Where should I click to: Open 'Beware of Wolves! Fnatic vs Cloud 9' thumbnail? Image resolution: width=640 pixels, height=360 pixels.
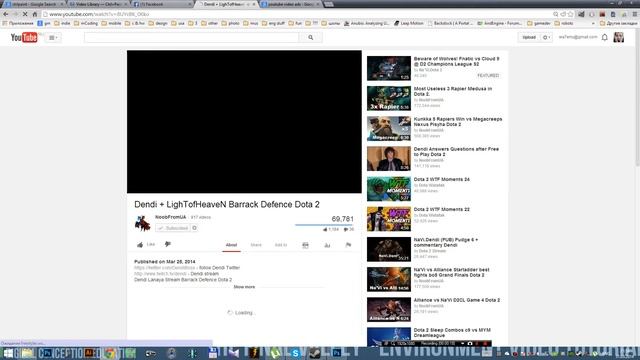pos(389,68)
